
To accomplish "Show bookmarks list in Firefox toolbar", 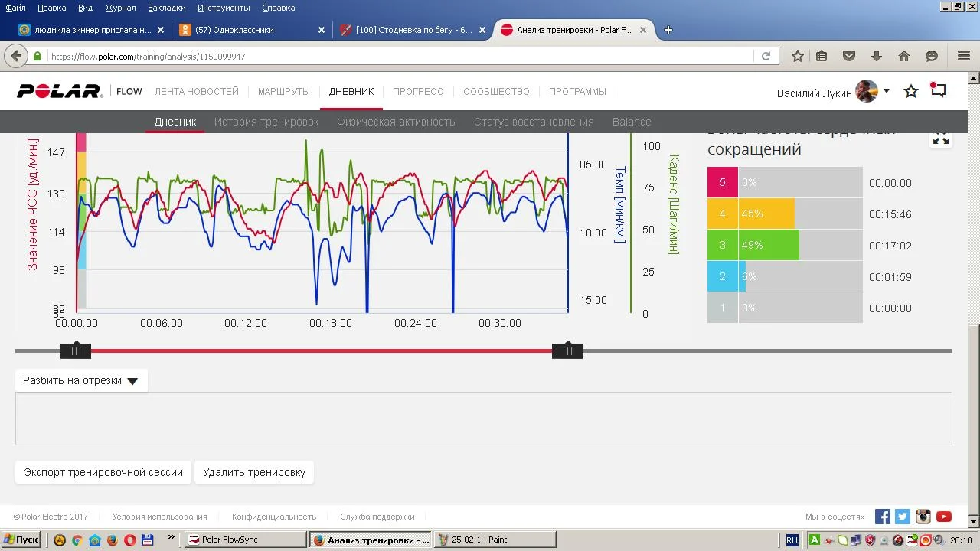I will point(822,56).
